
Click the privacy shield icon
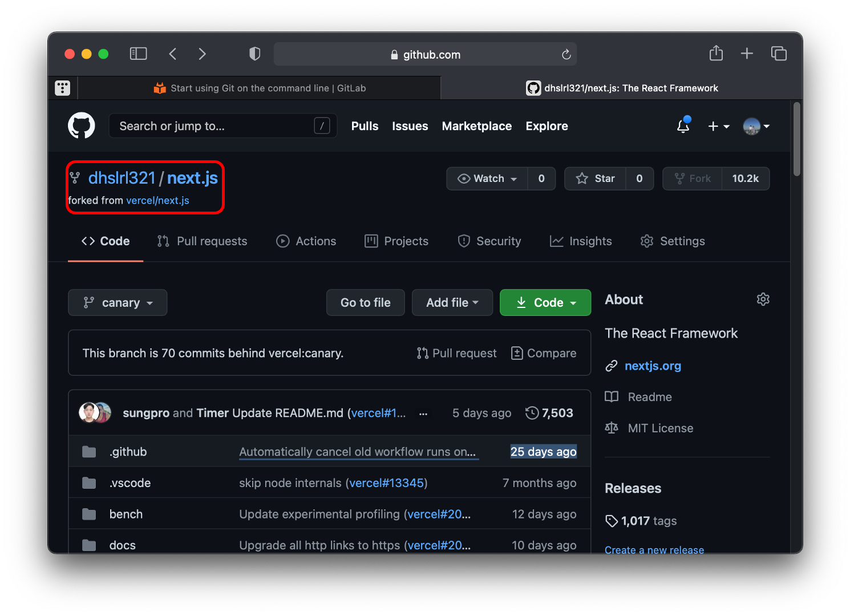pyautogui.click(x=255, y=54)
